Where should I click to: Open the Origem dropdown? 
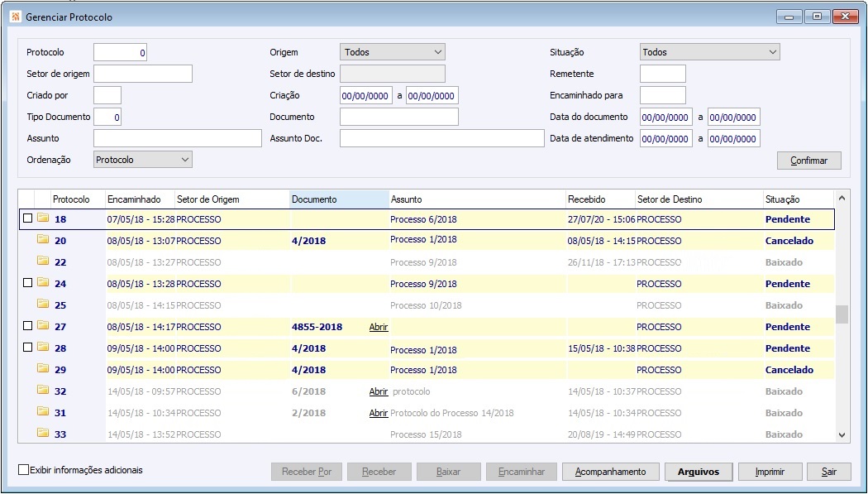pos(392,52)
